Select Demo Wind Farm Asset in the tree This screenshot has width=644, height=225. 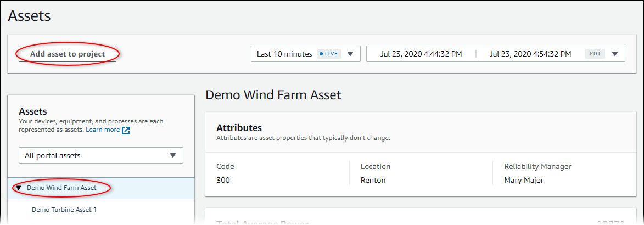coord(61,188)
